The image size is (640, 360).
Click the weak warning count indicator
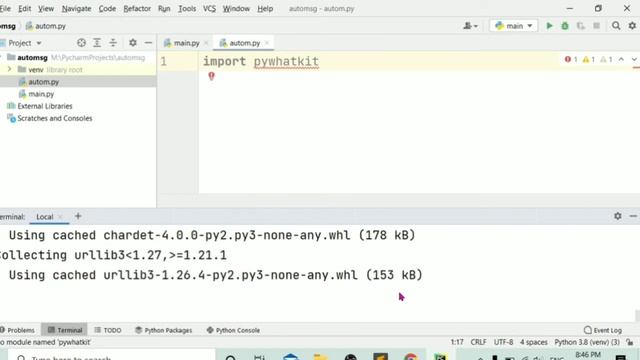coord(606,60)
